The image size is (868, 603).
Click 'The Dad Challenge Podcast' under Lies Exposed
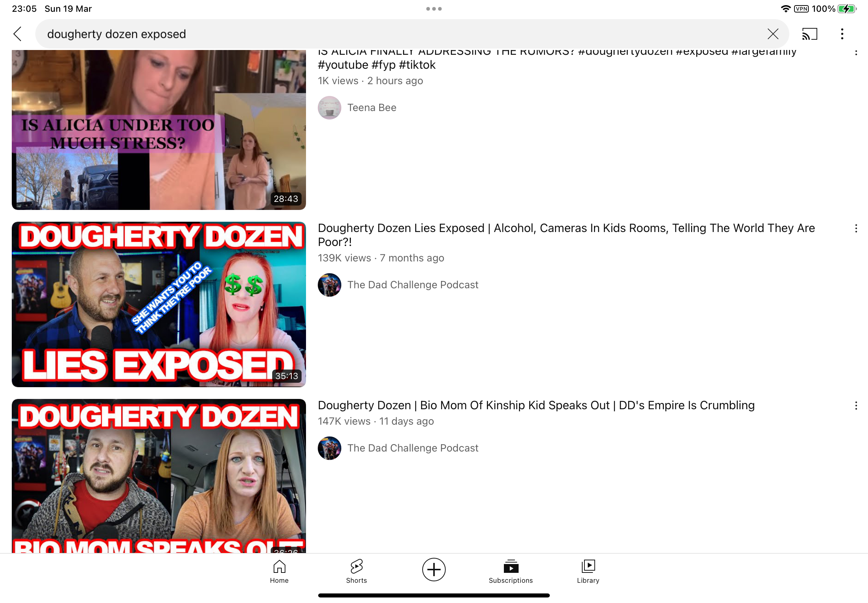[x=413, y=285]
